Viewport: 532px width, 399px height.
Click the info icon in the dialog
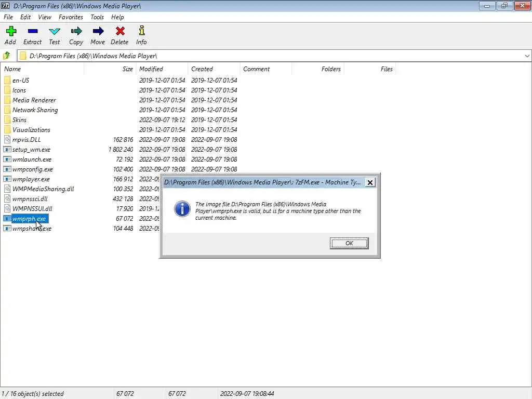[x=182, y=208]
